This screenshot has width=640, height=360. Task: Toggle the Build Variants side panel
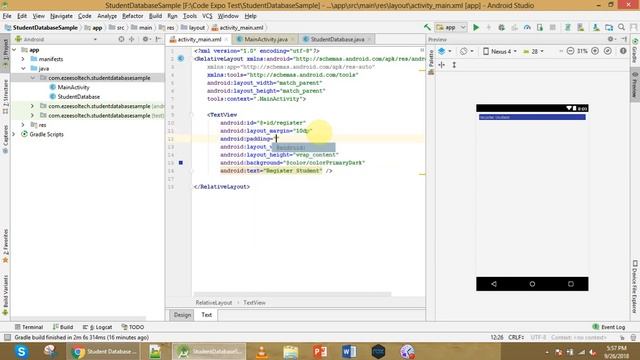click(x=5, y=295)
